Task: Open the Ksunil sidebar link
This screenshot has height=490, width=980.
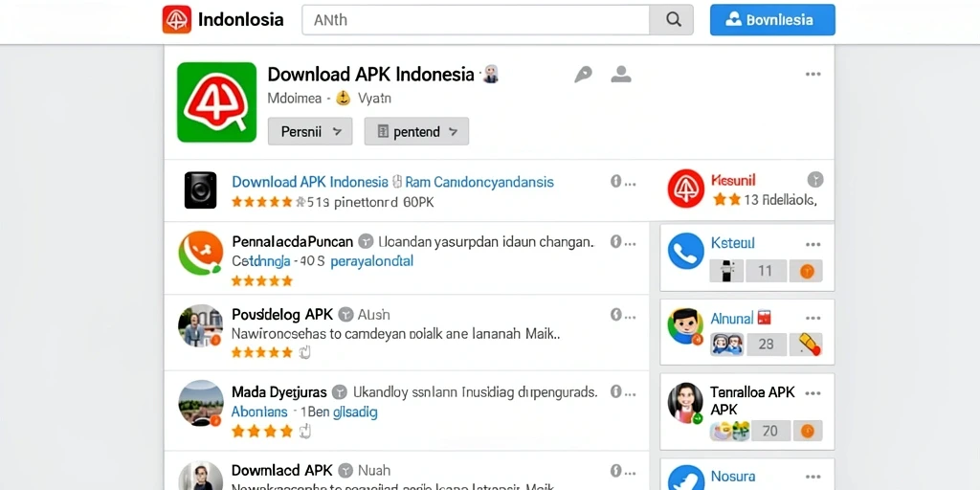Action: point(734,181)
